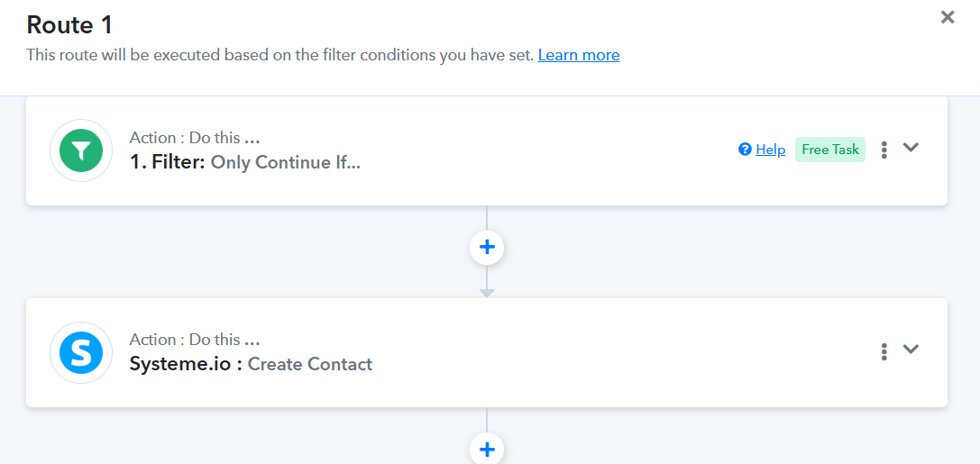Click the question mark Help icon
980x464 pixels.
coord(745,150)
